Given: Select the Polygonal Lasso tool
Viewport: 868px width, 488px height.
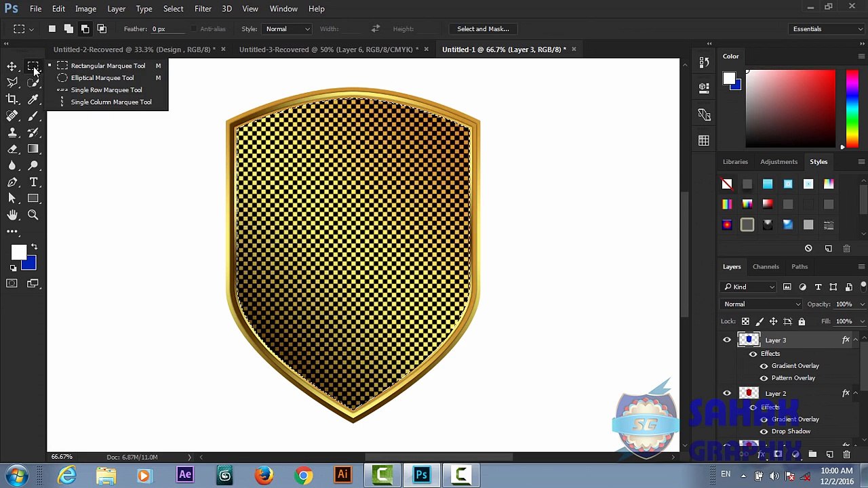Looking at the screenshot, I should [x=12, y=83].
